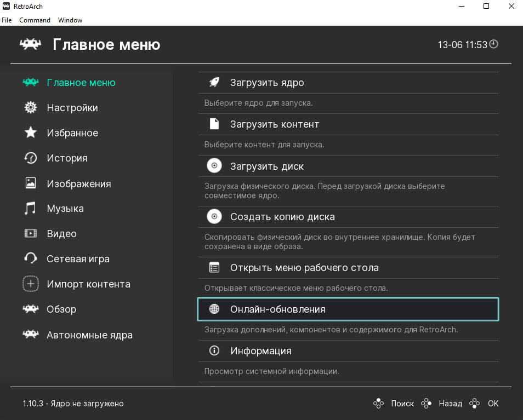Select Музыка in the sidebar
This screenshot has width=523, height=420.
click(65, 209)
